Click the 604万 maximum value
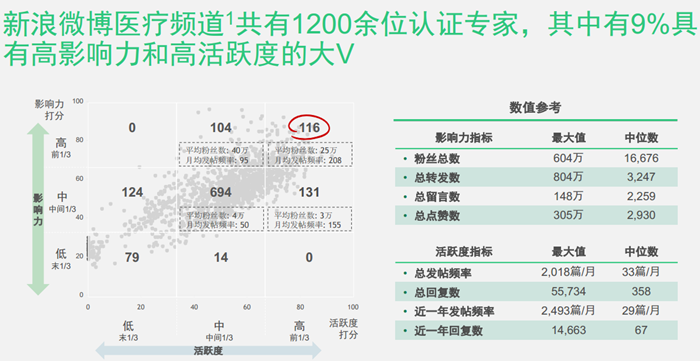Image resolution: width=700 pixels, height=361 pixels. [x=568, y=158]
